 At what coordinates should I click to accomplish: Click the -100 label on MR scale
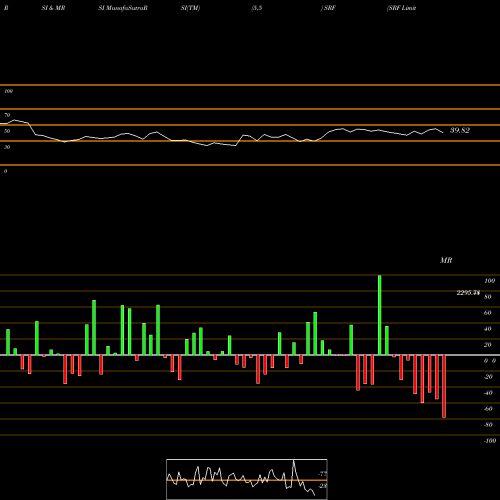pos(490,441)
